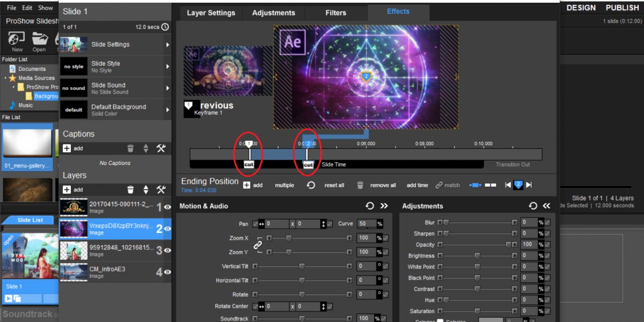Expand the Slide Style options arrow
This screenshot has height=322, width=644.
click(167, 67)
